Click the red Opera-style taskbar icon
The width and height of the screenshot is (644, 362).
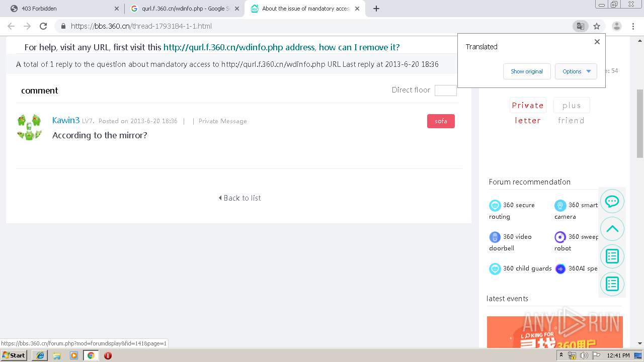(108, 355)
